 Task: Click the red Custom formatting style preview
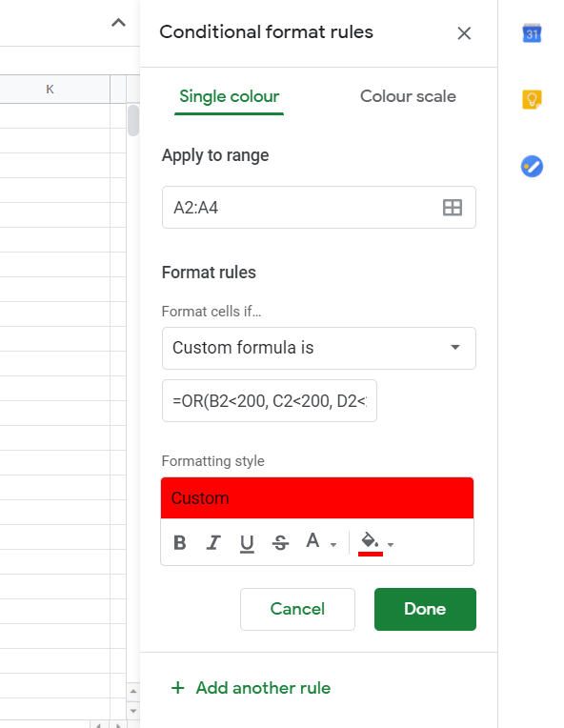(x=317, y=497)
